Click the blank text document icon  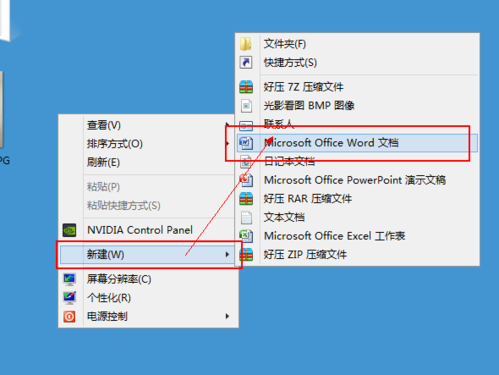tap(246, 218)
